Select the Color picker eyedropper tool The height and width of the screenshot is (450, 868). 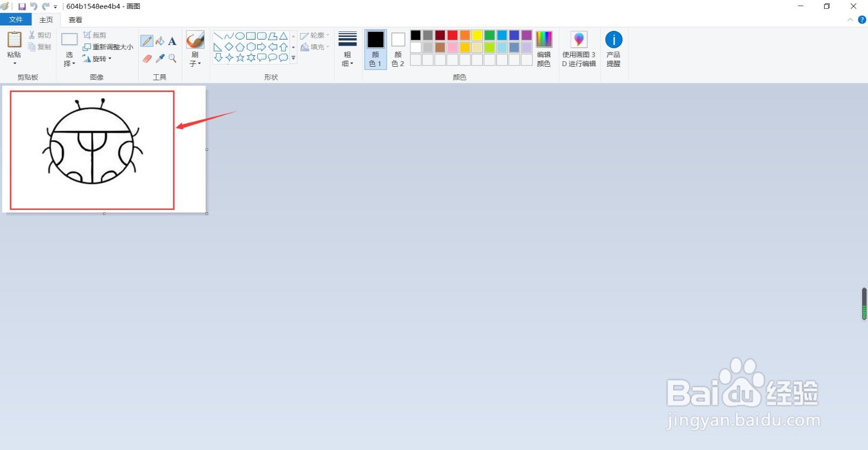(x=159, y=58)
